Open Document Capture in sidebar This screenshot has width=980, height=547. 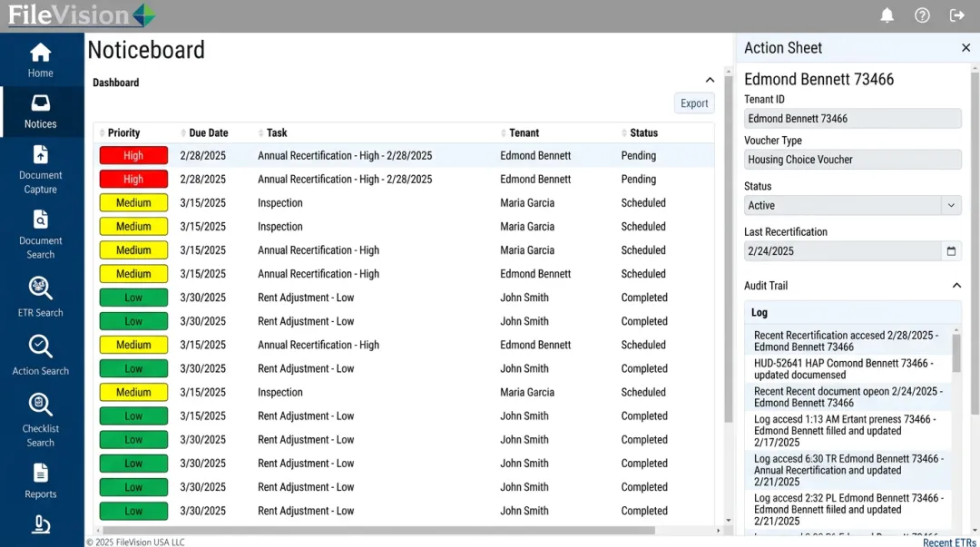point(41,170)
